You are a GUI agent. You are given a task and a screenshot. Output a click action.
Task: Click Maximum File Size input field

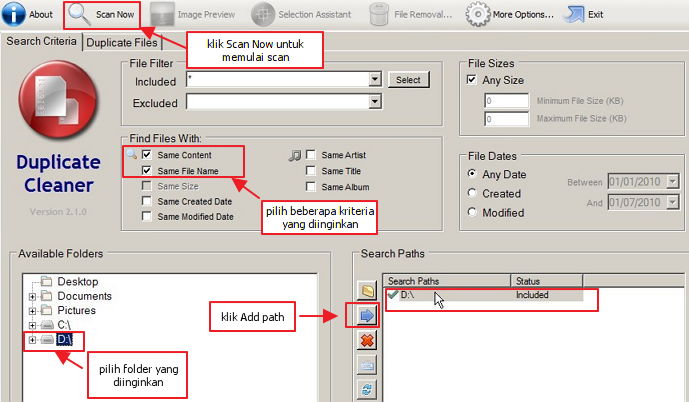tap(507, 119)
